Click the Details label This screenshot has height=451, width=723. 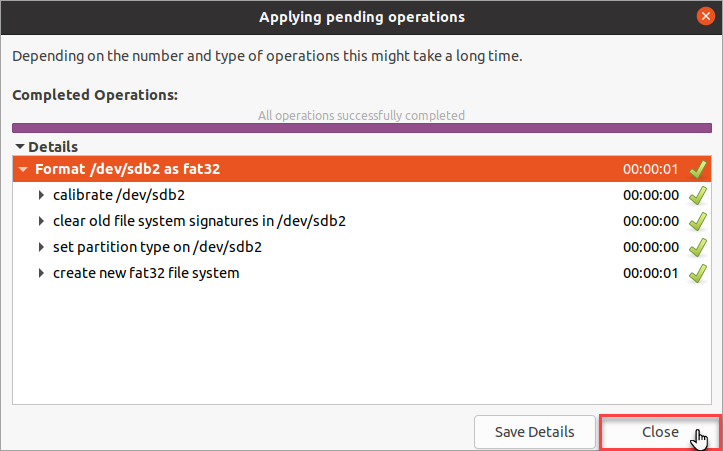(53, 147)
